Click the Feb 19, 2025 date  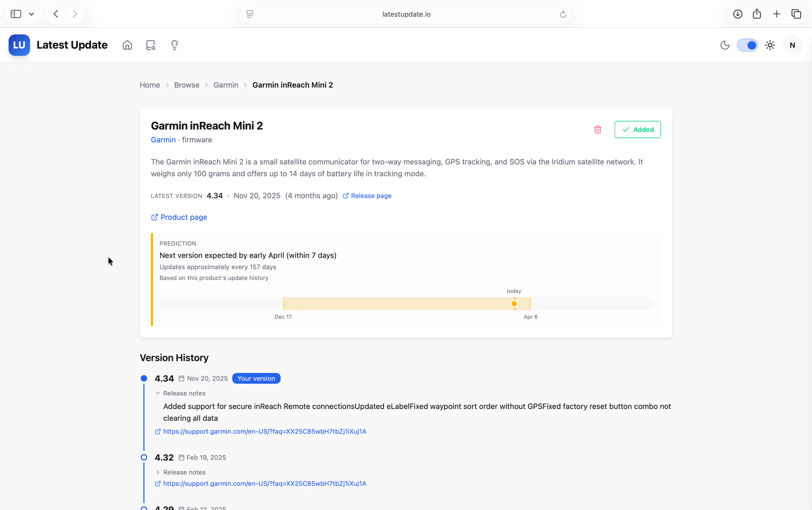(x=206, y=457)
